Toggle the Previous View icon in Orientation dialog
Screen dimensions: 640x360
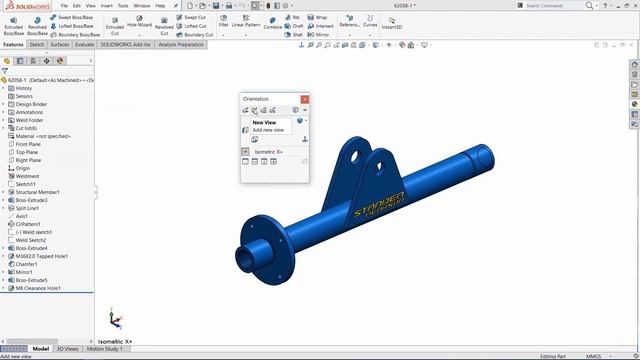245,110
